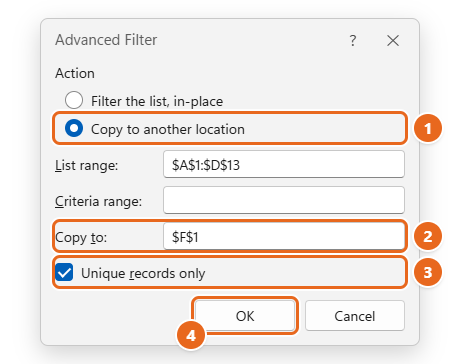Click the Copy to input field
This screenshot has width=460, height=364.
coord(284,236)
